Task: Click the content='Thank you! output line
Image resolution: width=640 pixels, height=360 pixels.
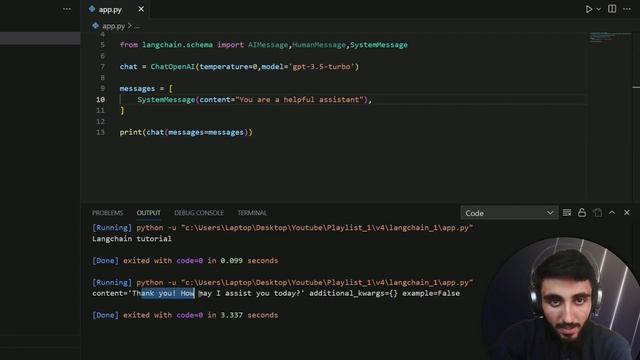Action: click(x=276, y=293)
